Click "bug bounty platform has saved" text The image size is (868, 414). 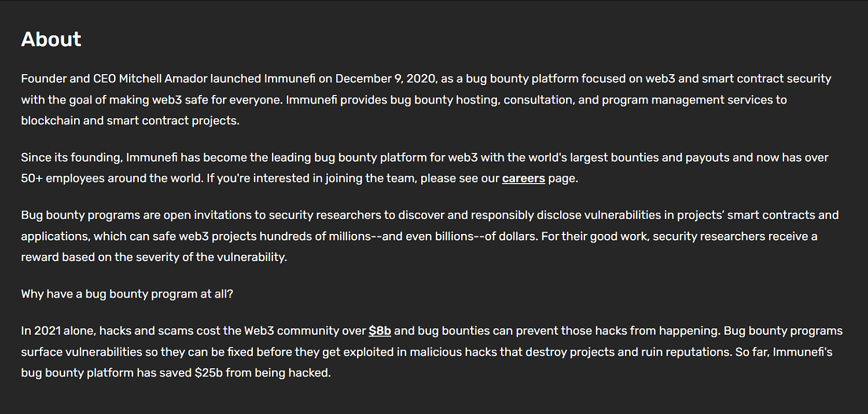pyautogui.click(x=106, y=373)
